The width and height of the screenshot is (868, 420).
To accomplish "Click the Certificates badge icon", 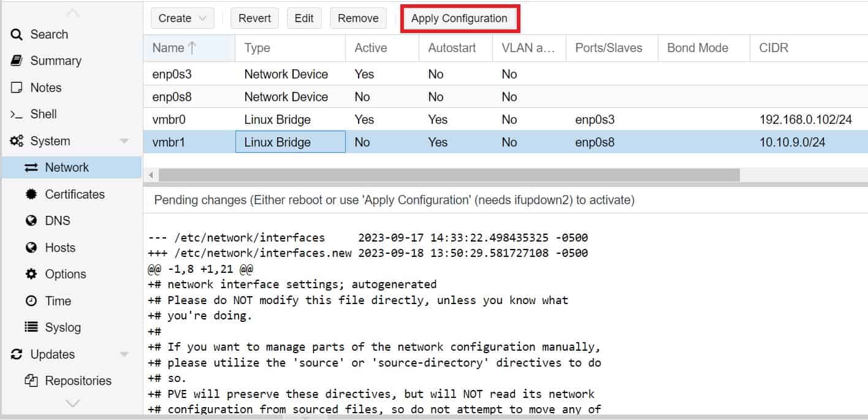I will [x=31, y=194].
